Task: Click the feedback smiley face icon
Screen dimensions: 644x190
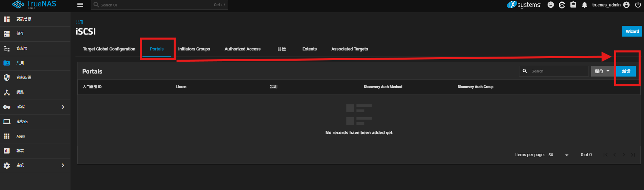Action: tap(551, 5)
